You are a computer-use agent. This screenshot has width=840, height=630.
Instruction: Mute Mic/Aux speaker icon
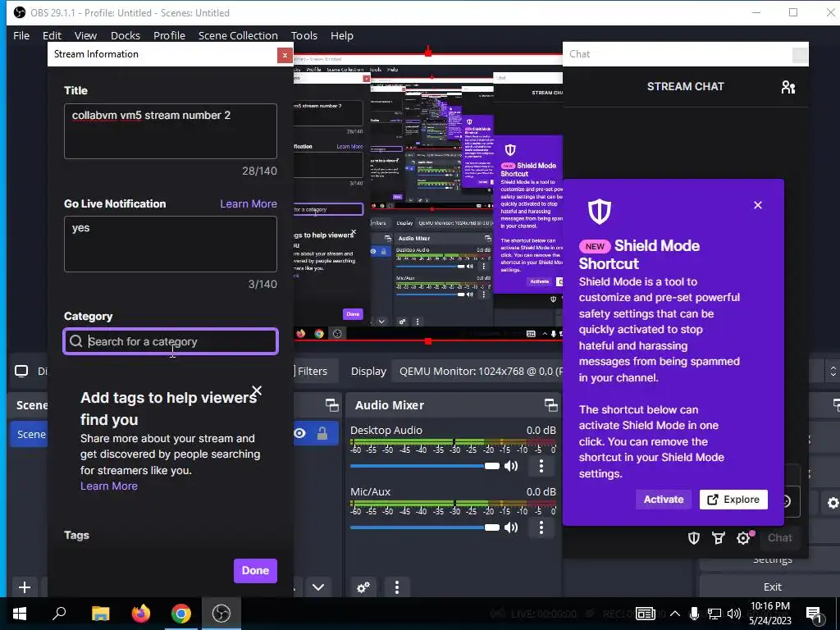coord(512,527)
